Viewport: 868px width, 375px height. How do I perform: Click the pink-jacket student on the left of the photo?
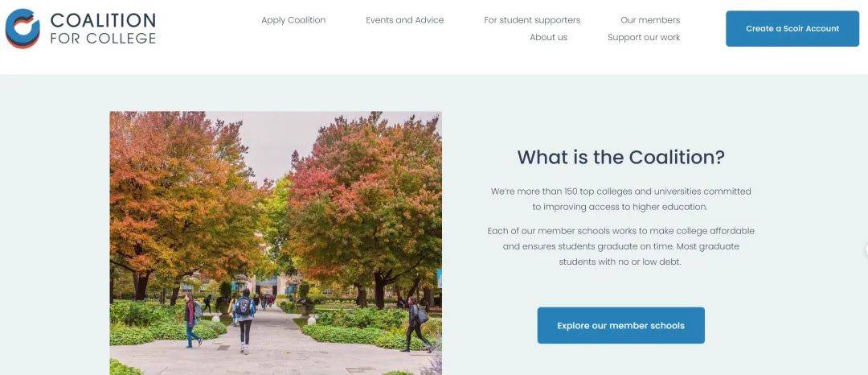click(x=191, y=320)
